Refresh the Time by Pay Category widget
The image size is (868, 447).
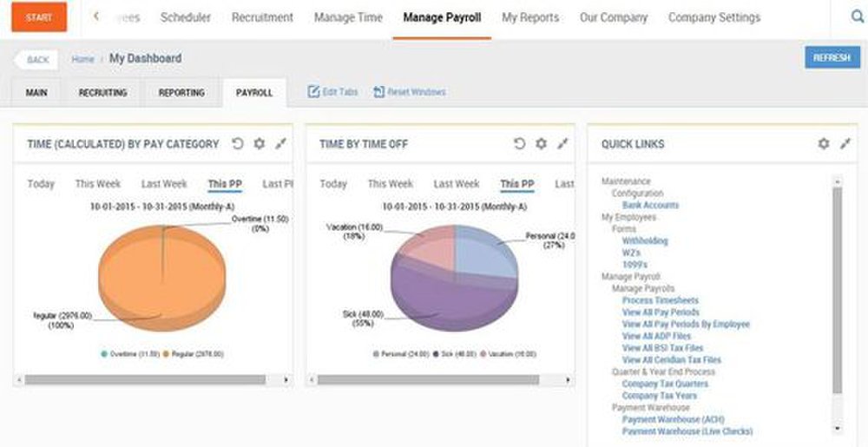pos(238,144)
